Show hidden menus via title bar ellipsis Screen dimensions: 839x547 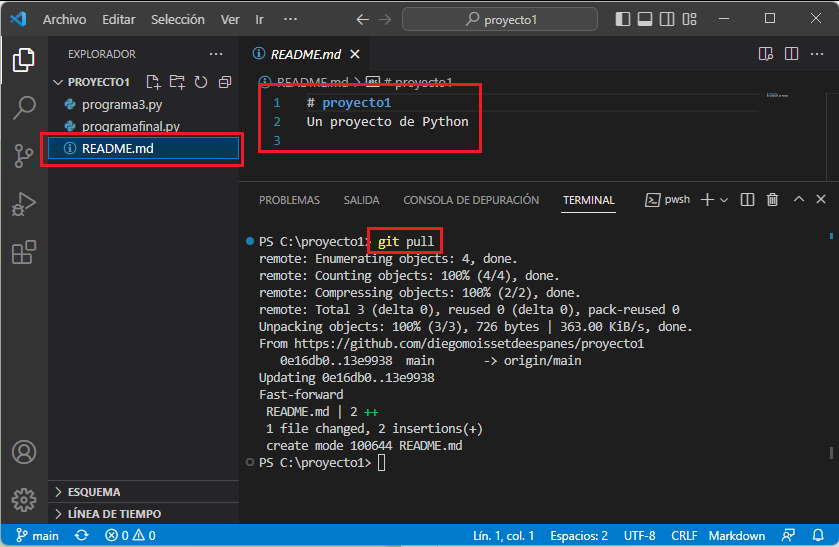pos(290,19)
